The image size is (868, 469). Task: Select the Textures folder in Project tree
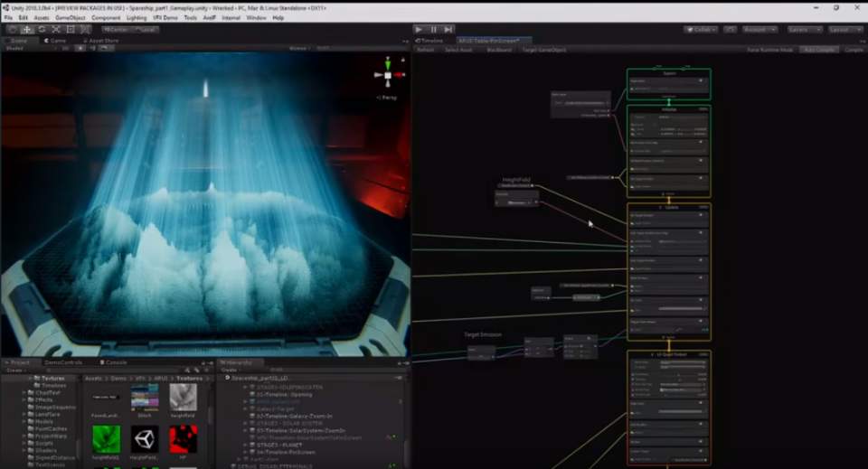[x=52, y=378]
